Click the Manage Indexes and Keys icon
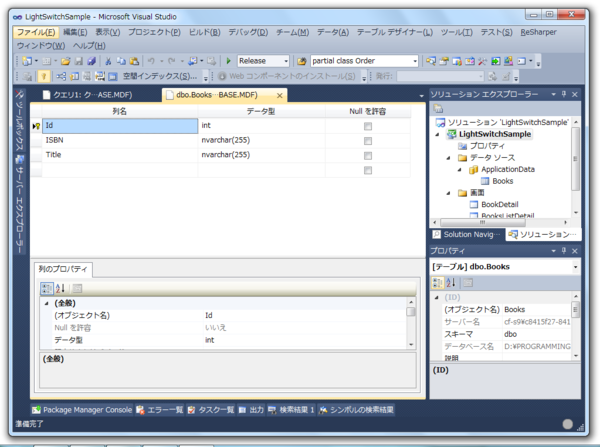 (x=74, y=76)
